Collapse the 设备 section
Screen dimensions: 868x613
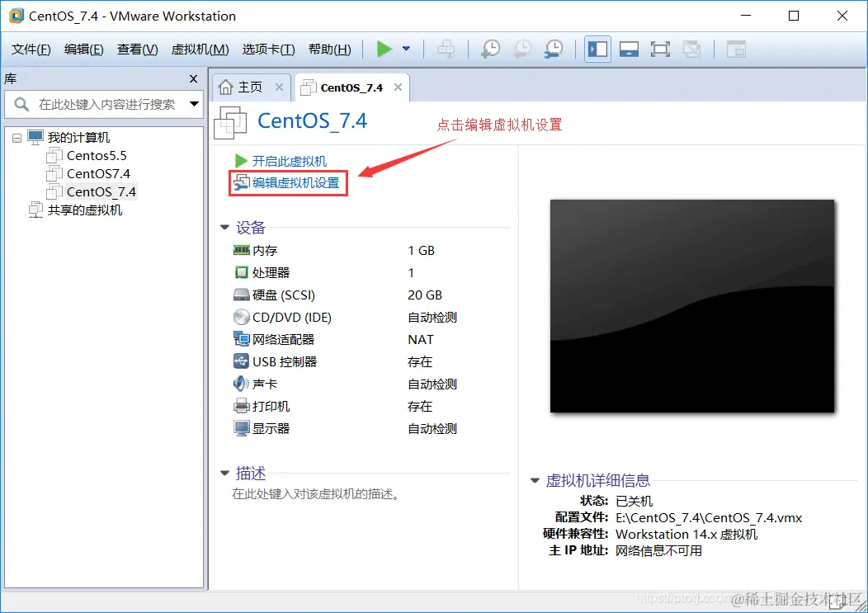[224, 228]
